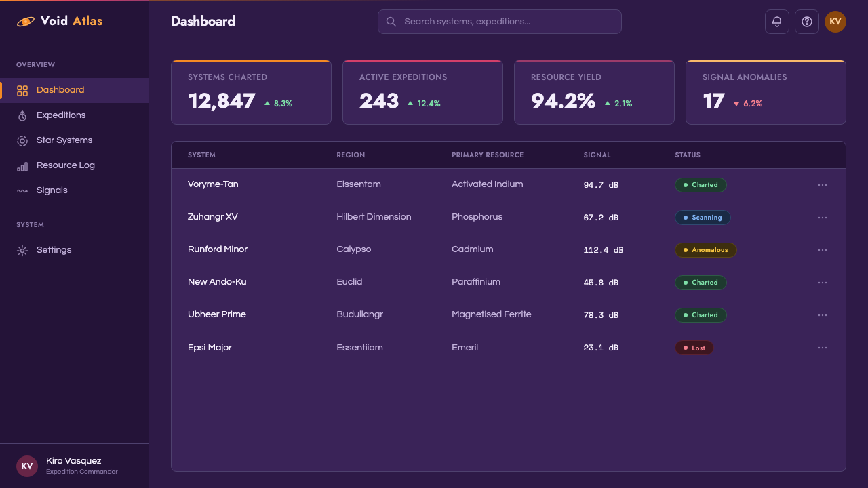Viewport: 868px width, 488px height.
Task: Click the Settings gear icon
Action: (x=22, y=250)
